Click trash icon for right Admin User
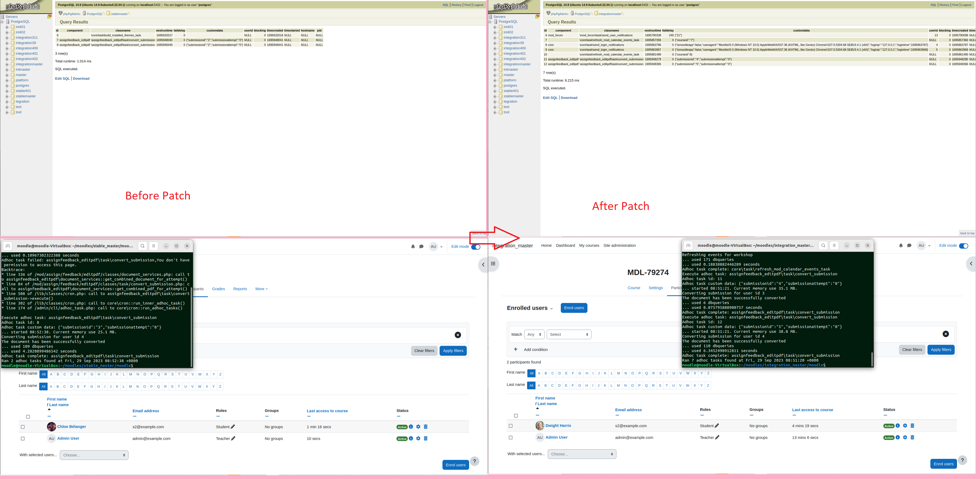Viewport: 980px width, 479px height. pyautogui.click(x=912, y=437)
